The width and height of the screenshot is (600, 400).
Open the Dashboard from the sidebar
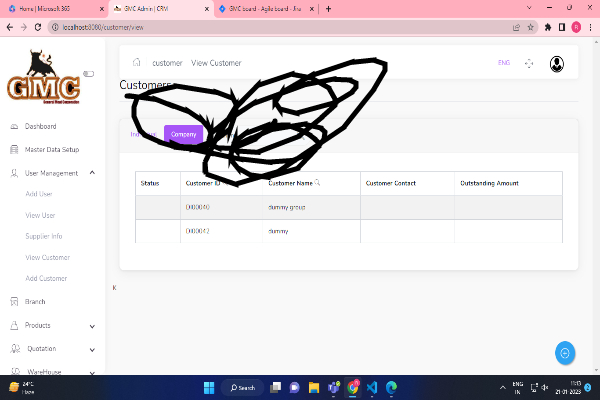(x=40, y=127)
